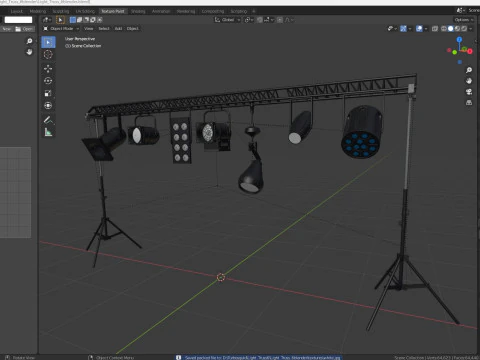Open the Add menu
Viewport: 480px width, 360px height.
118,29
